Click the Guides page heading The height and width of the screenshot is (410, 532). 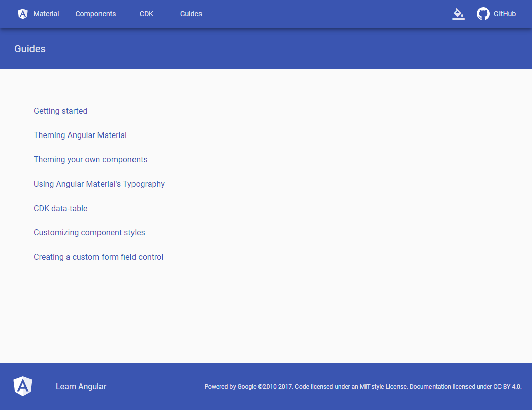(30, 49)
